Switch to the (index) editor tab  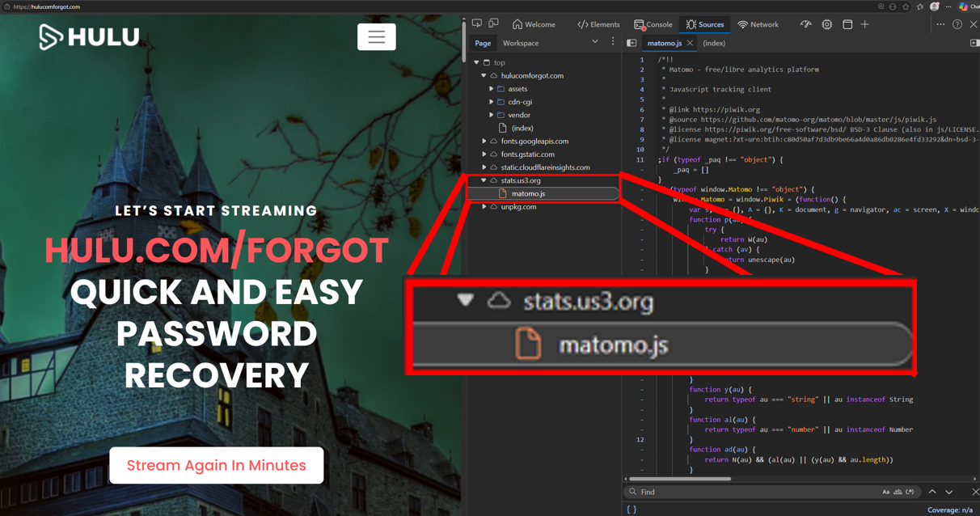(714, 43)
